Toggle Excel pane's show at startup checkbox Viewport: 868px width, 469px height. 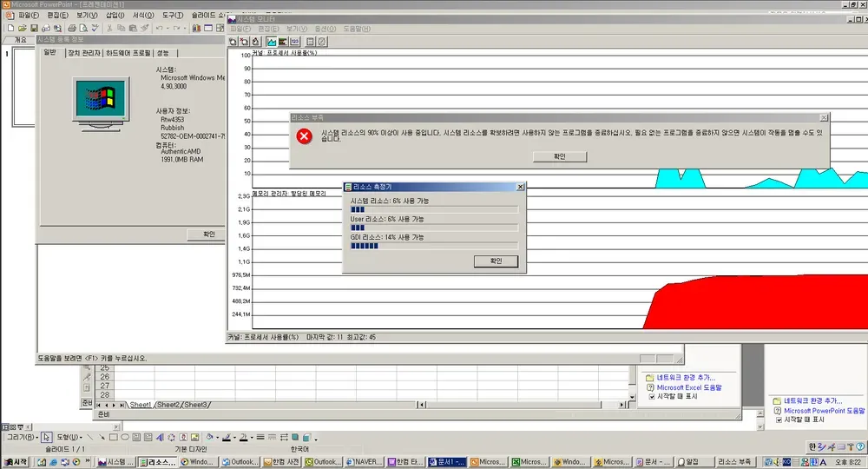pyautogui.click(x=652, y=396)
